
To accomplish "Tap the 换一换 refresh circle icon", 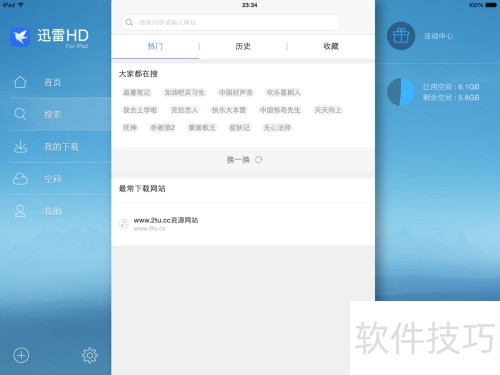I will point(258,160).
